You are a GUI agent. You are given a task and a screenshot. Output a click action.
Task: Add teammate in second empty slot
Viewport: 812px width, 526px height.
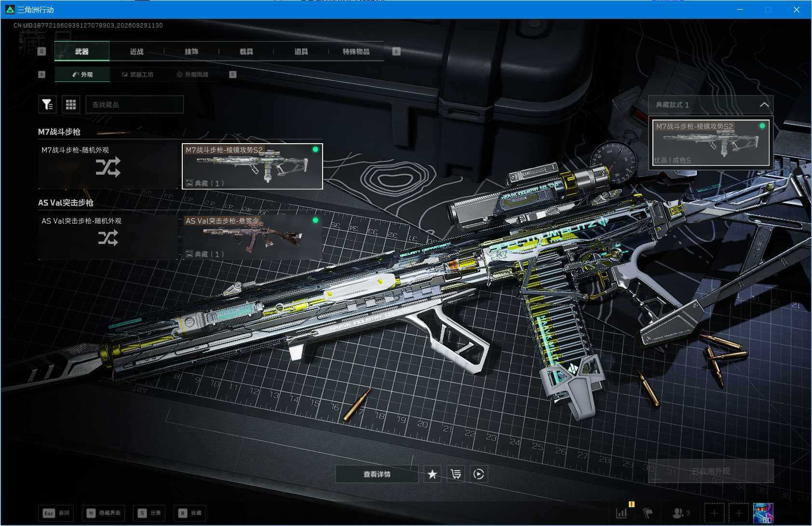(x=738, y=513)
